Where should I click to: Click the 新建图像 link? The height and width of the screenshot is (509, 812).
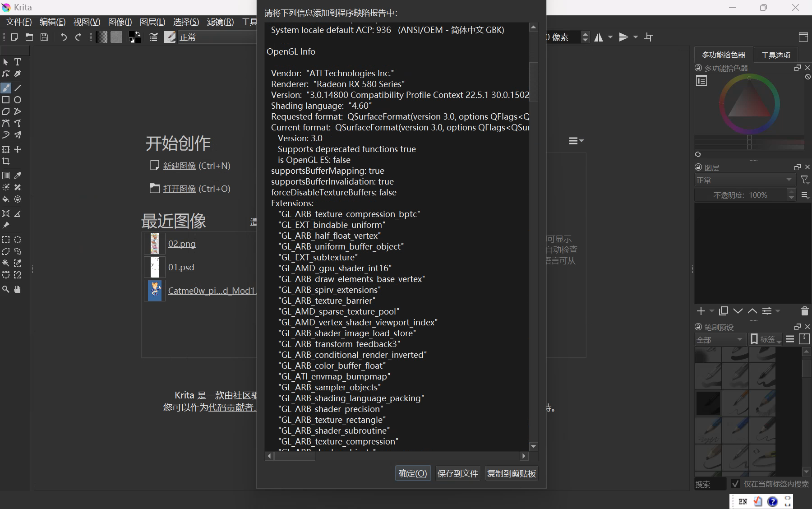click(x=179, y=166)
